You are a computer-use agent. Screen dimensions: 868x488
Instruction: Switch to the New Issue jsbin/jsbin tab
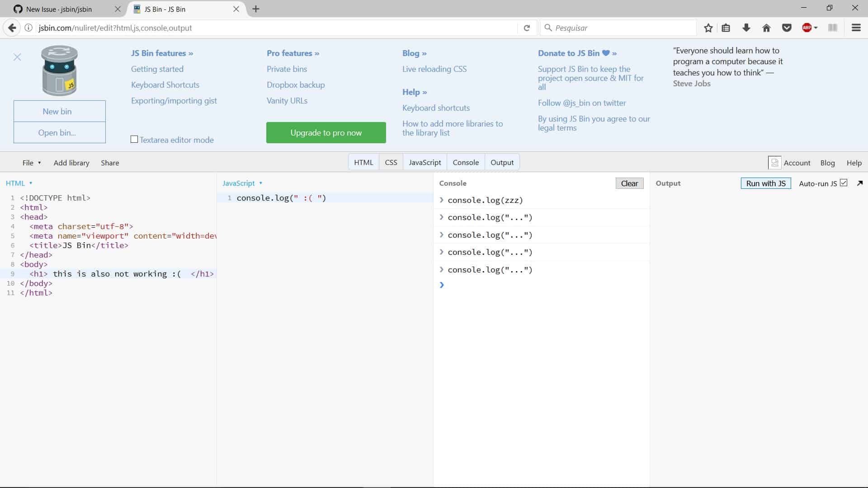point(59,9)
